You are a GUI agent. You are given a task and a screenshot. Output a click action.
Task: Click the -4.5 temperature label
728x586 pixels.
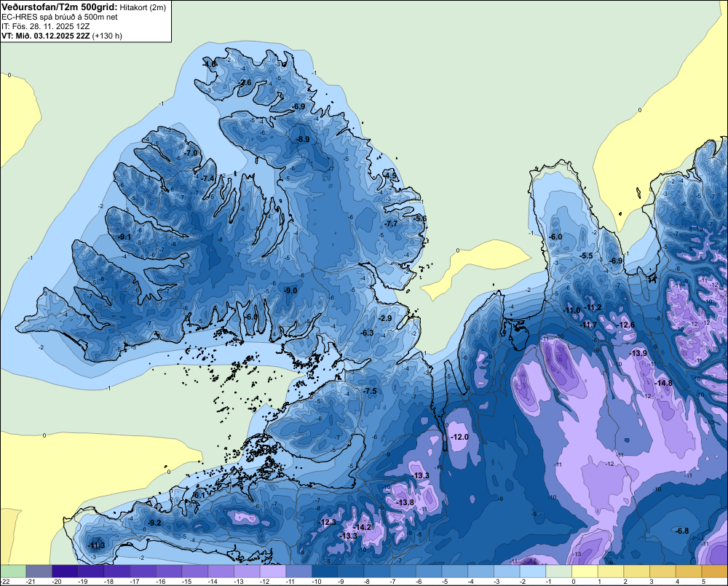391,175
